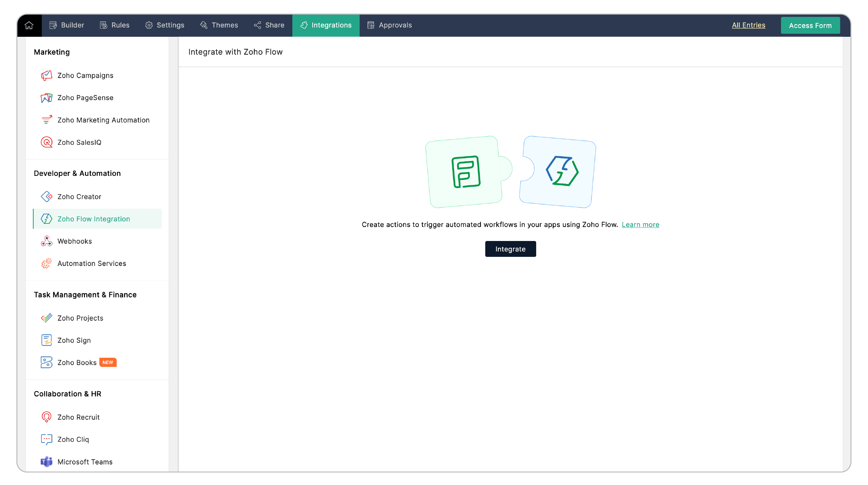Click the Zoho SalesIQ icon

click(x=47, y=142)
